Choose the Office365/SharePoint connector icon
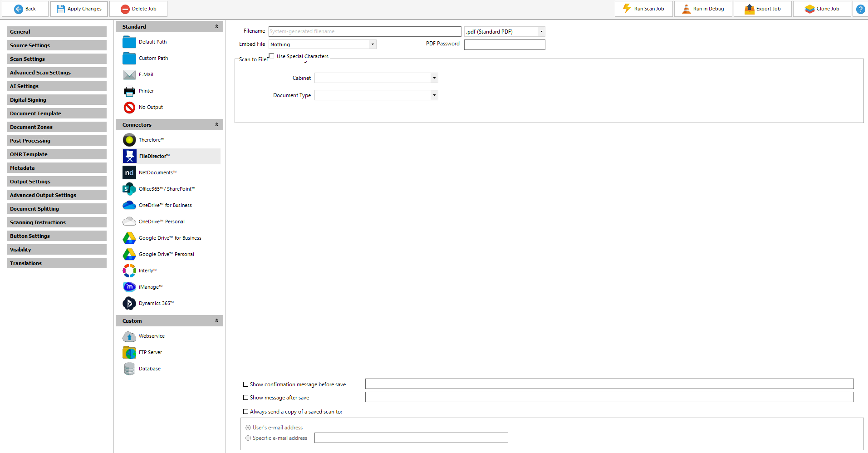Image resolution: width=868 pixels, height=453 pixels. (129, 189)
